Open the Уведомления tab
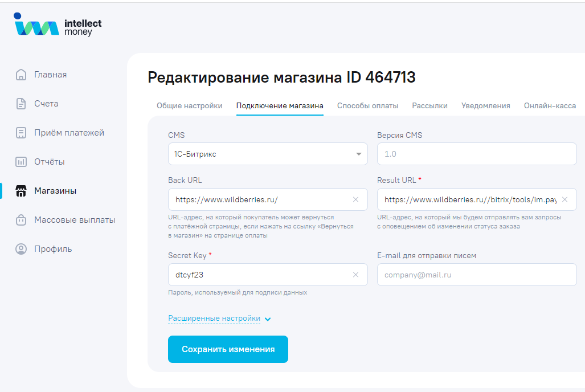This screenshot has height=392, width=585. [485, 105]
